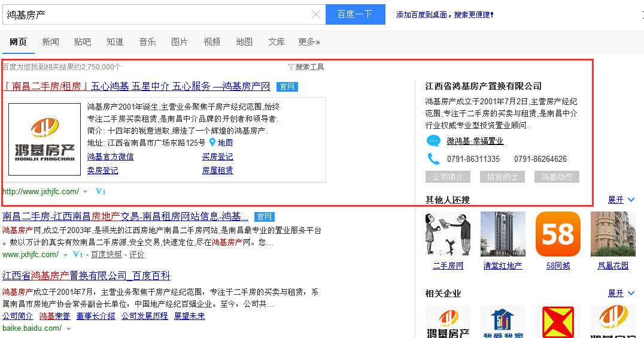Open the 鸿基官方微信 link

coord(111,156)
